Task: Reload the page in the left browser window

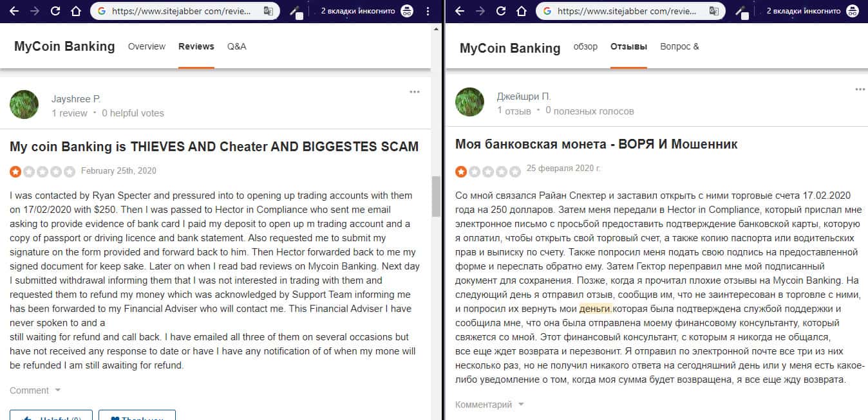Action: tap(55, 11)
